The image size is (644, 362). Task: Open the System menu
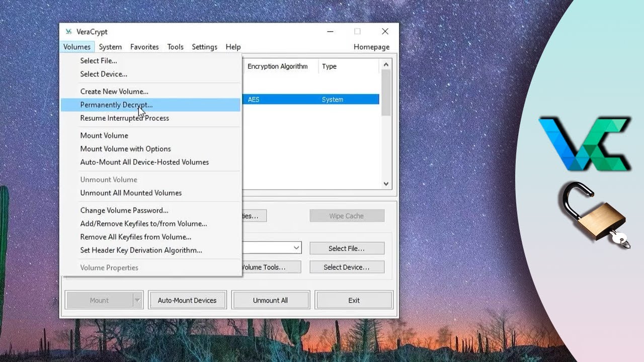click(x=110, y=47)
